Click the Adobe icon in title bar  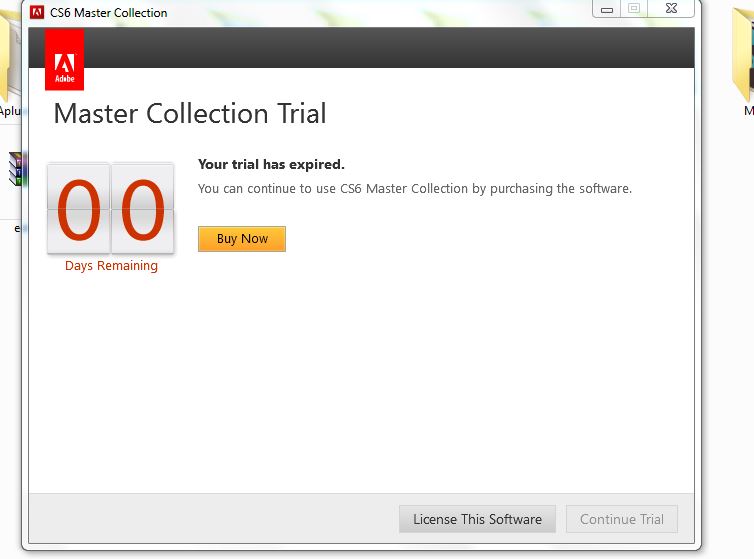[x=37, y=12]
